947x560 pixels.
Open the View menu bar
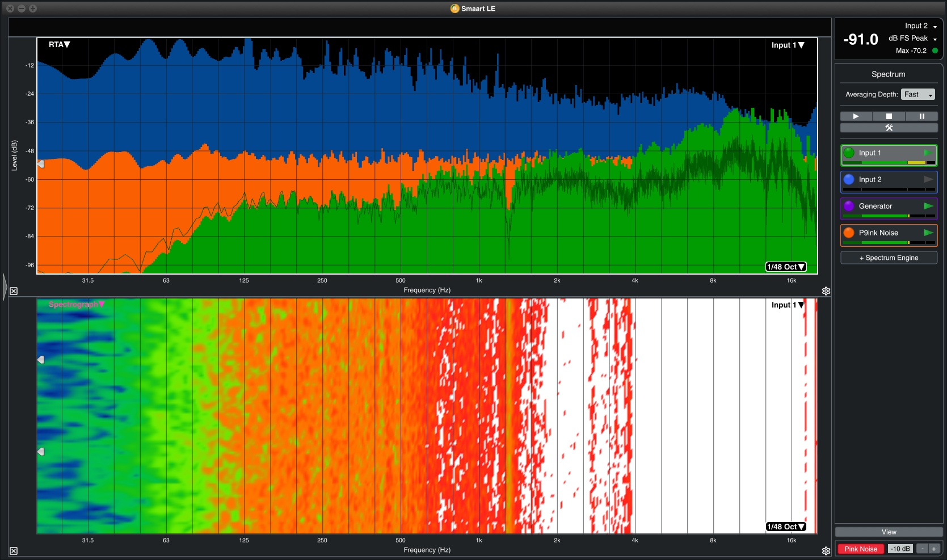coord(889,532)
